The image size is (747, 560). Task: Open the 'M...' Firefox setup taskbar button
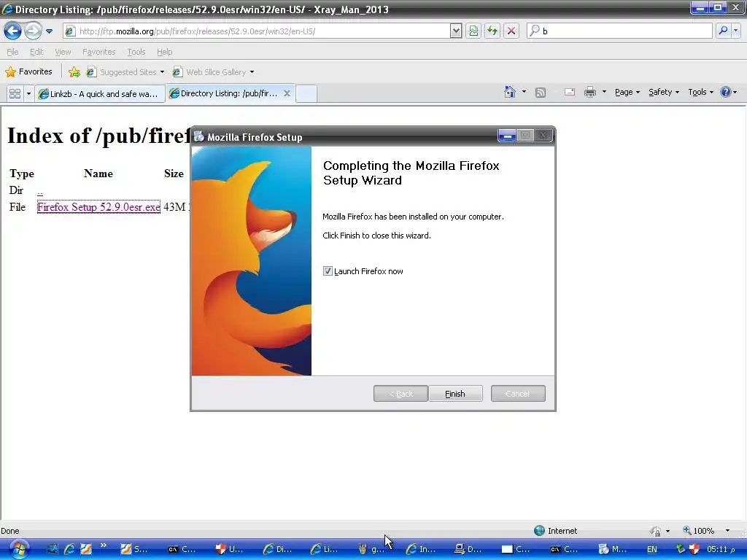click(612, 549)
